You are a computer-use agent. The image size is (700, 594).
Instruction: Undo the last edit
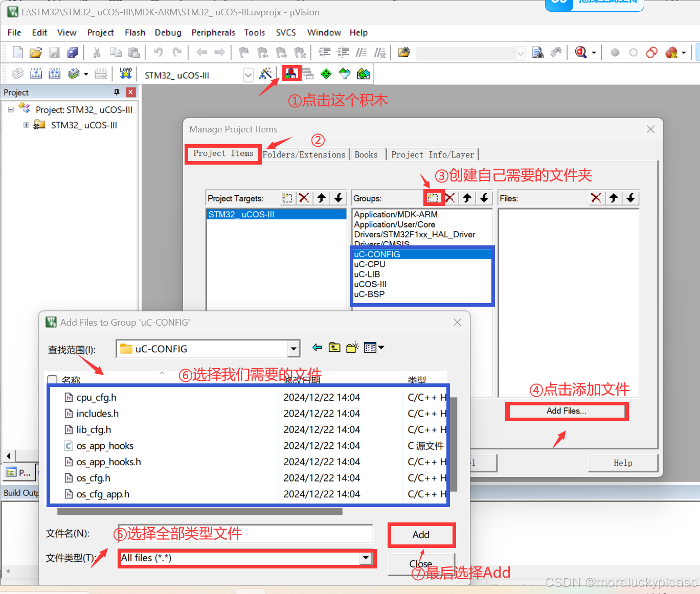tap(159, 52)
